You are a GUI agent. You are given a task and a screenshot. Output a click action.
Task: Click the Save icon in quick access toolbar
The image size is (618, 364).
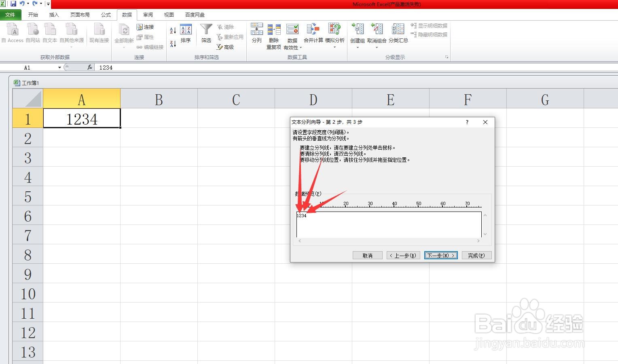pos(13,4)
